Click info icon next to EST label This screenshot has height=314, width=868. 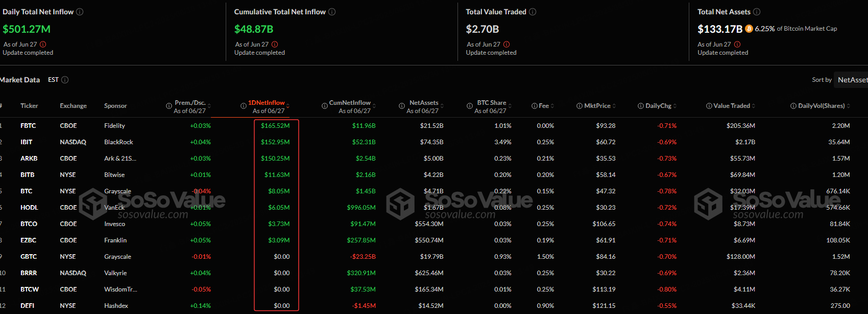[x=65, y=80]
